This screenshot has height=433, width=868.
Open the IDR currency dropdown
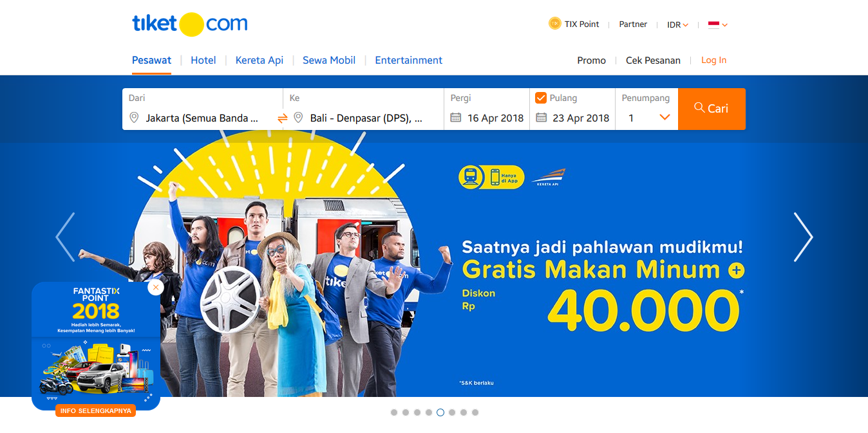coord(678,24)
